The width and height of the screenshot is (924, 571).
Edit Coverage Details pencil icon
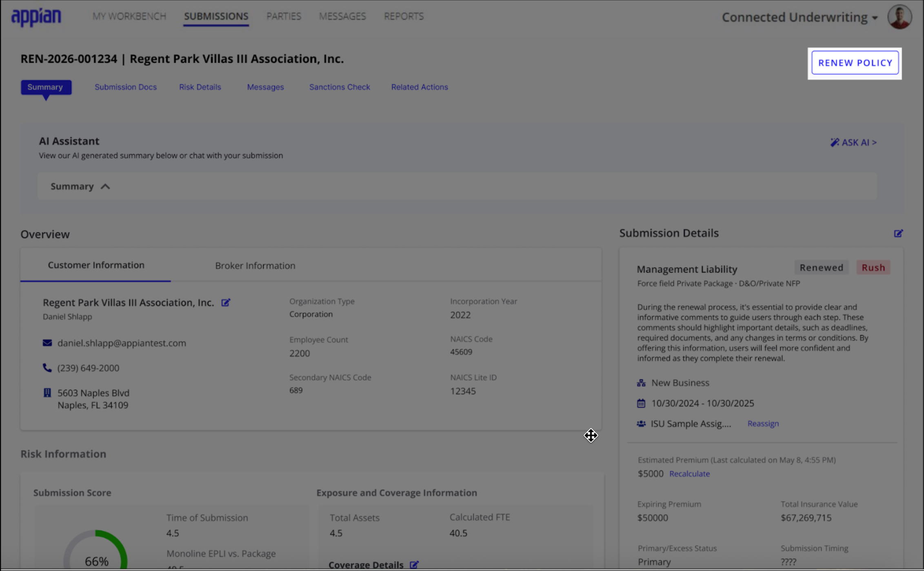coord(414,564)
